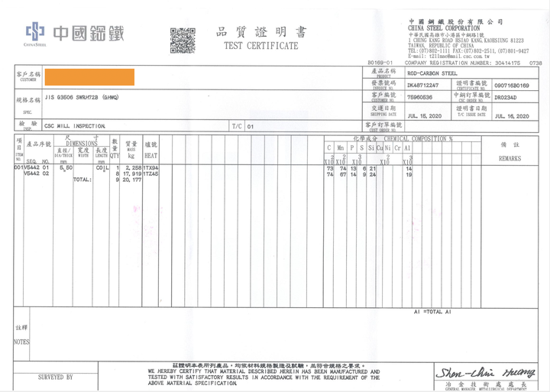Select sequence 'V5442 01'
The height and width of the screenshot is (392, 550).
coord(36,168)
